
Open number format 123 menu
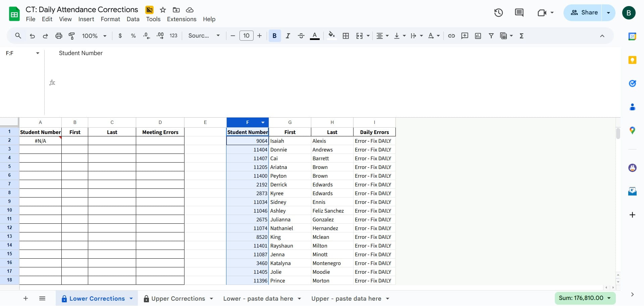[173, 36]
